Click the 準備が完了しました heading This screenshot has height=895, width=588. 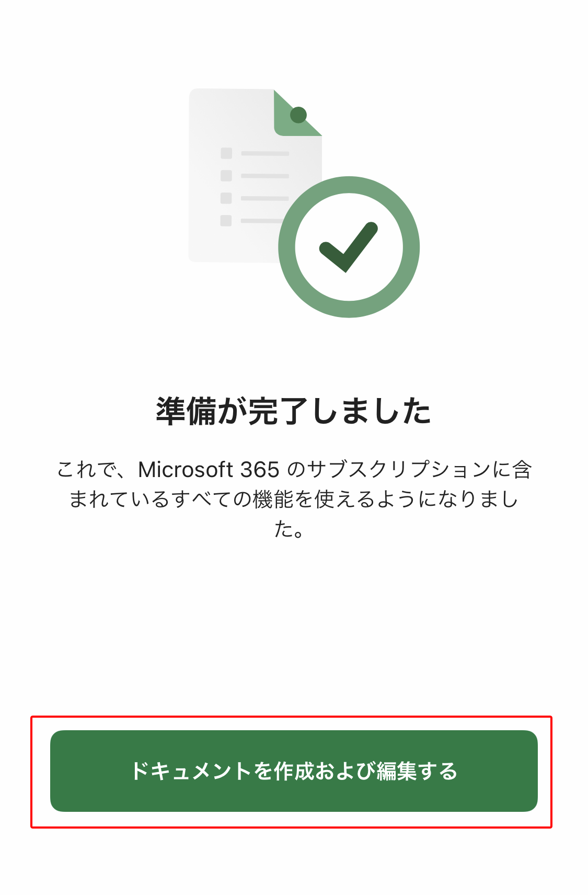[x=294, y=411]
